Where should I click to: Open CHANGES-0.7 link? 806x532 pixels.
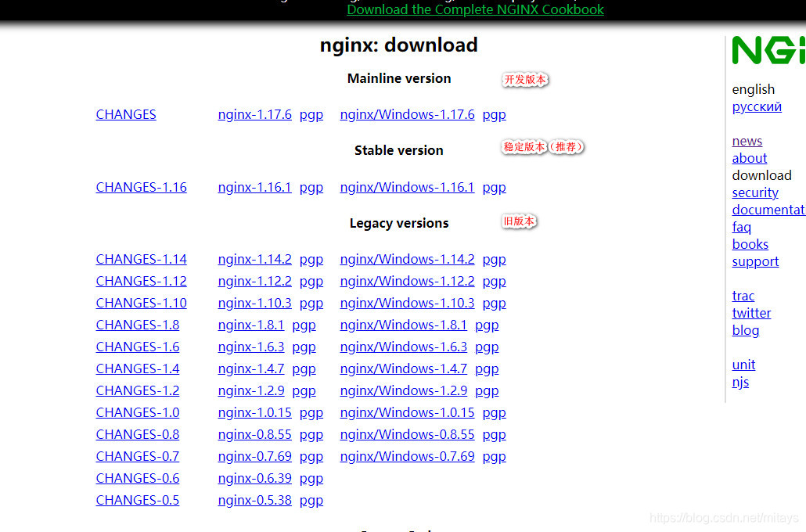tap(137, 456)
